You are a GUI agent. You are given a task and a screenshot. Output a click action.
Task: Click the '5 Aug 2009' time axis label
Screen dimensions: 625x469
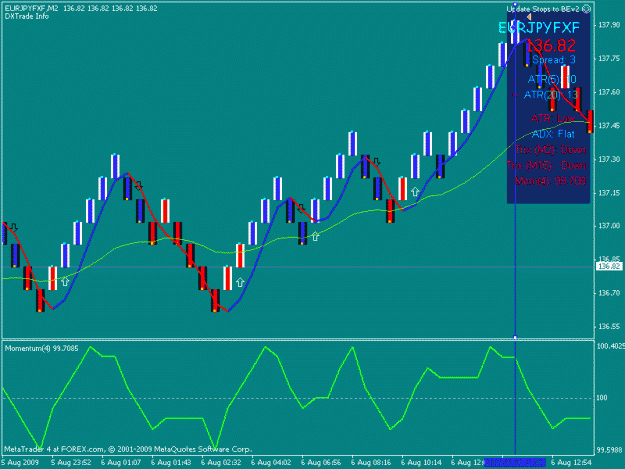20,463
